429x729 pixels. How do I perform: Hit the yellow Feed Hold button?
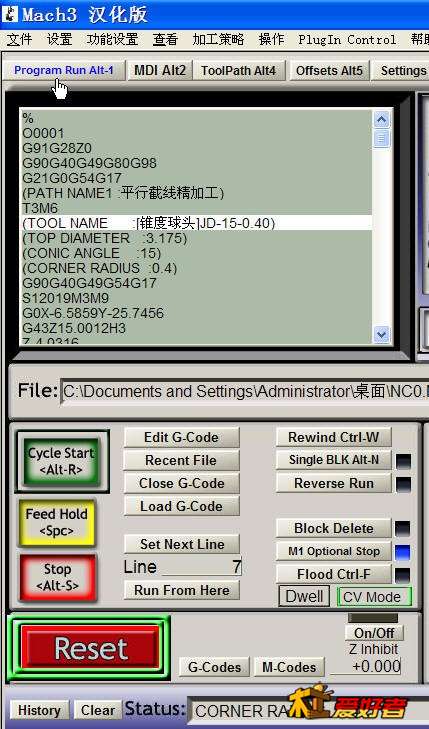click(57, 523)
